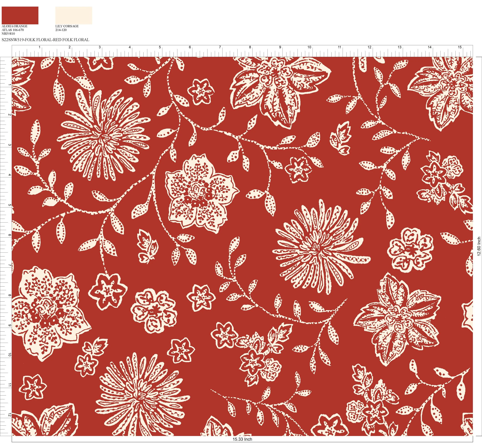Select the 'ATLAS 106-670' code text
The width and height of the screenshot is (482, 448).
(x=13, y=30)
